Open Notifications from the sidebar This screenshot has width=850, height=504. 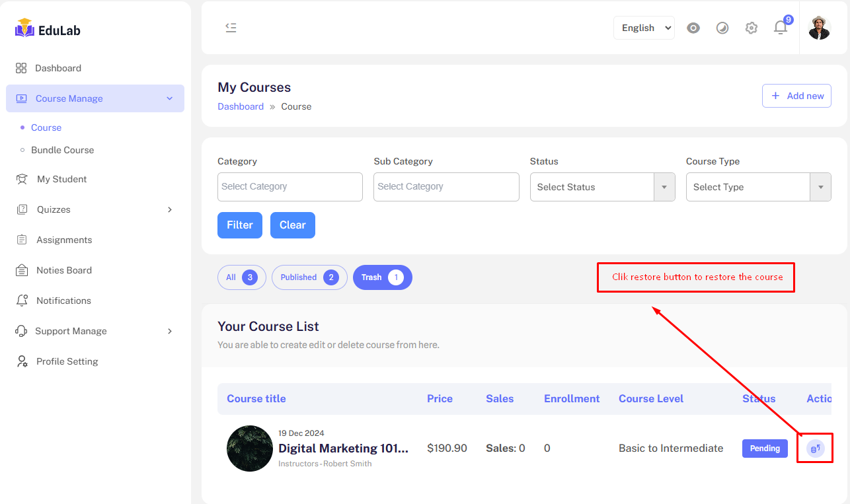[63, 301]
